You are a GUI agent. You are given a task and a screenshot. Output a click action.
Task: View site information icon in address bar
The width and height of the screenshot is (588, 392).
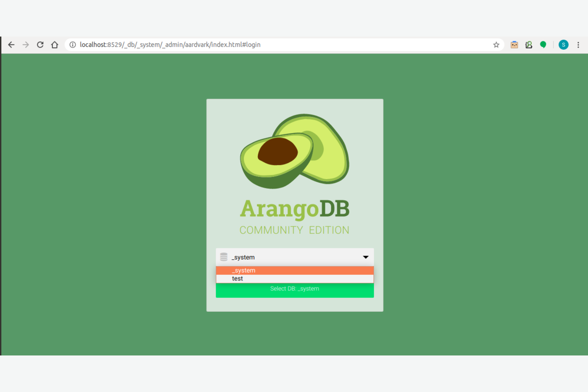click(73, 45)
